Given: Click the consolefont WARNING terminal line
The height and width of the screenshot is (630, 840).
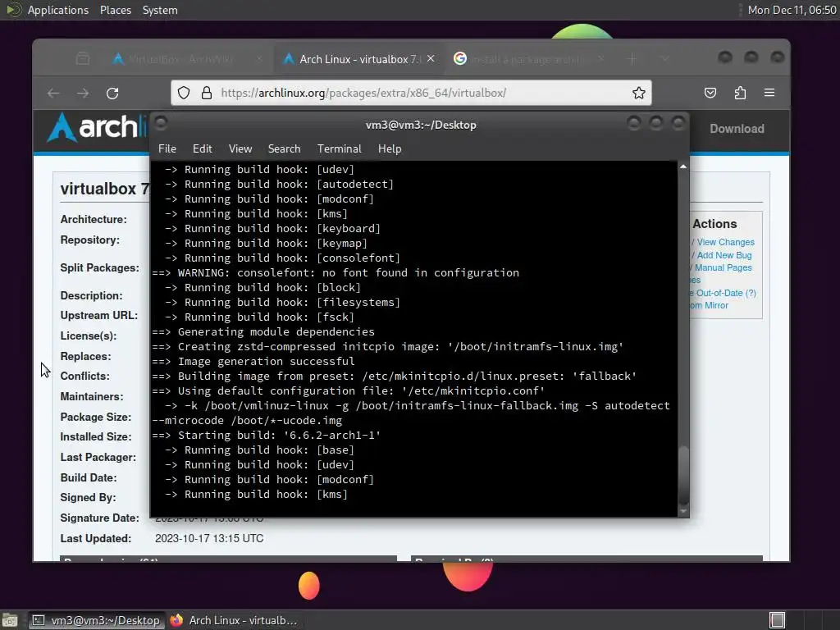Looking at the screenshot, I should [x=336, y=272].
